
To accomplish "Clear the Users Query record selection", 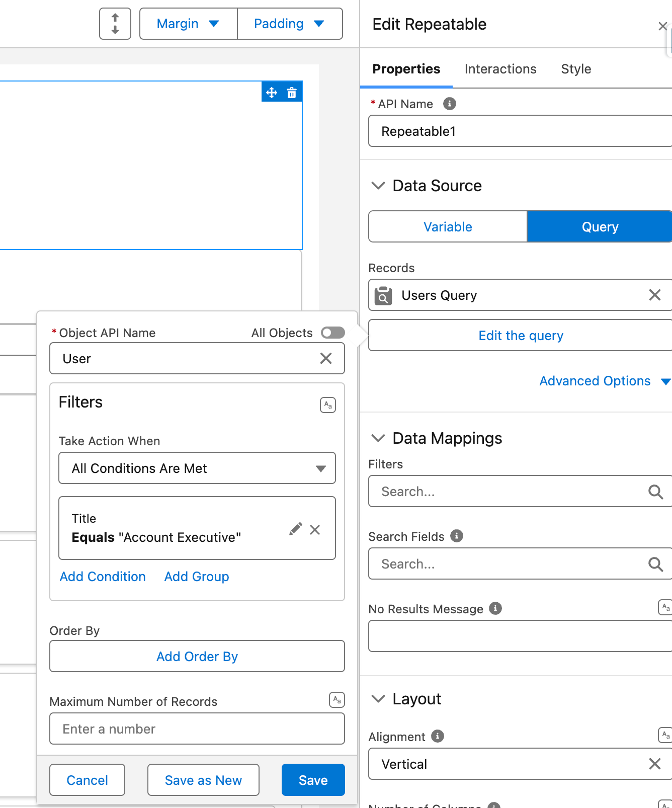I will tap(654, 295).
